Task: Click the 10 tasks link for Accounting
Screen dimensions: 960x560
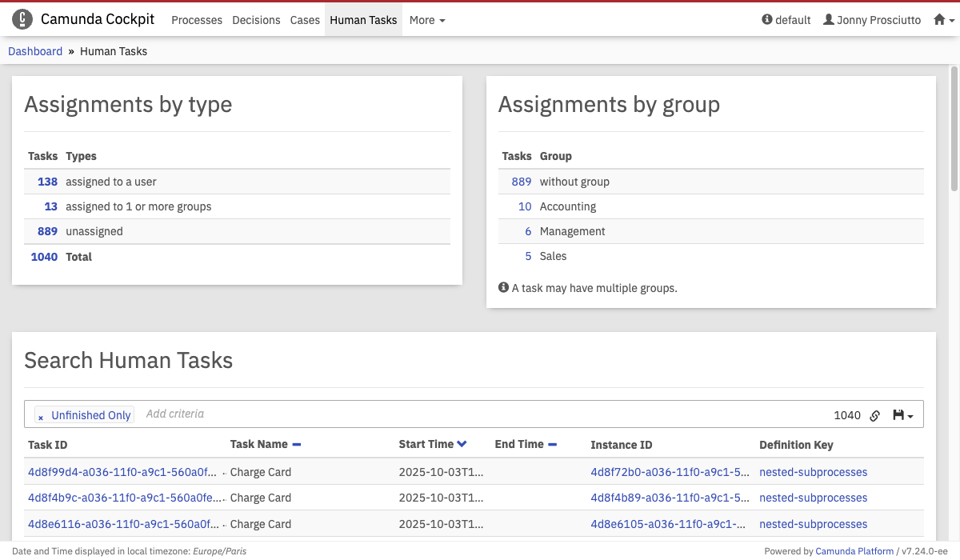Action: 525,206
